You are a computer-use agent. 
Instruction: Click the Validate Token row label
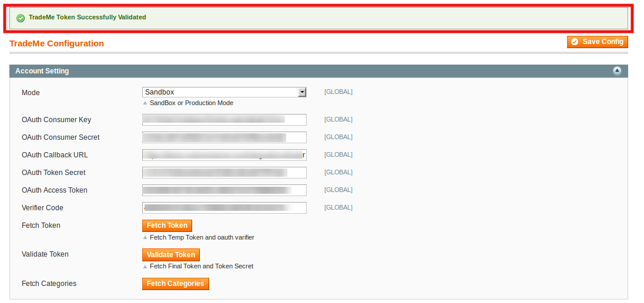click(x=45, y=254)
